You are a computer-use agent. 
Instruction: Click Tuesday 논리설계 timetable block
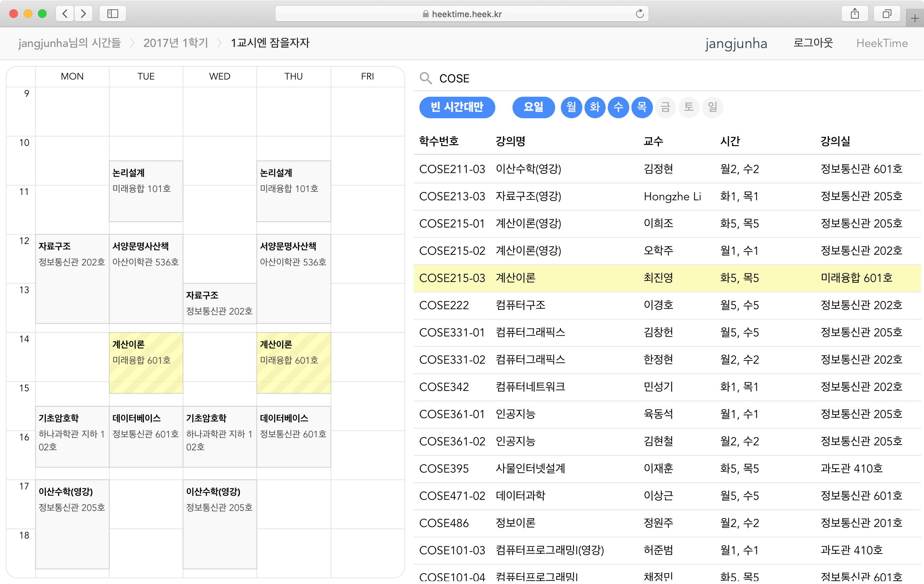[x=146, y=191]
